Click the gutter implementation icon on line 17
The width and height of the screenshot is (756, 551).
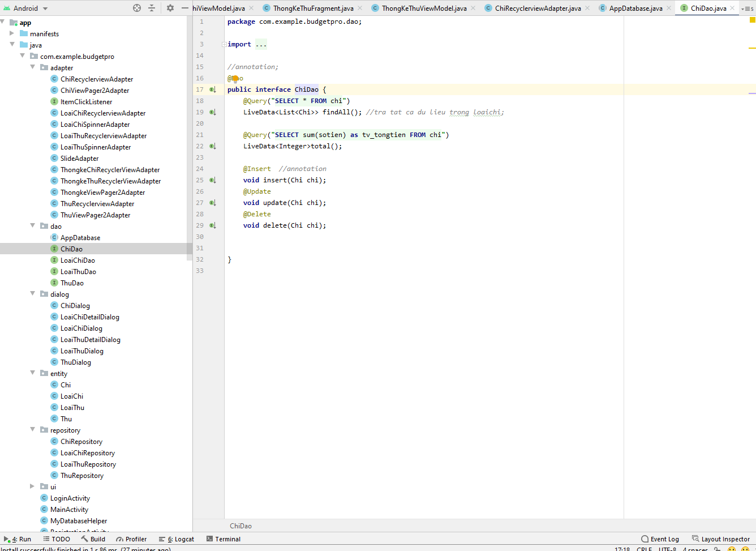click(x=213, y=89)
